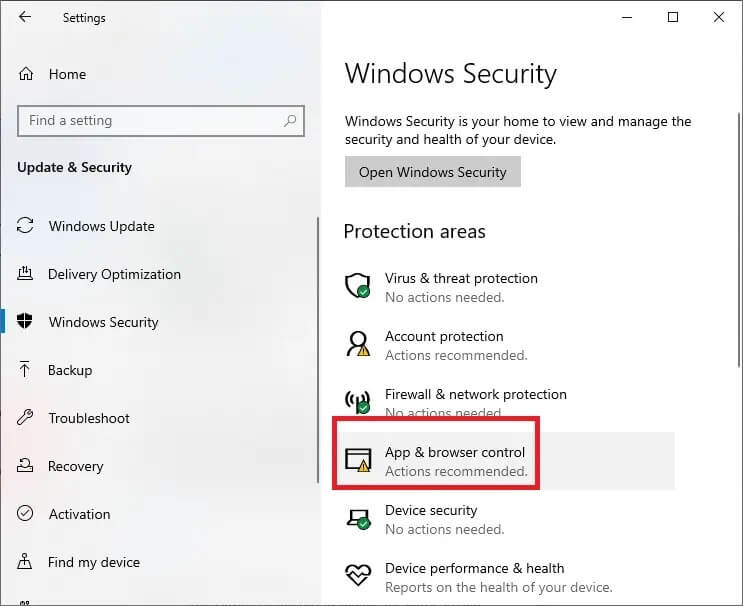
Task: Click the magnifier icon in search box
Action: coord(290,121)
